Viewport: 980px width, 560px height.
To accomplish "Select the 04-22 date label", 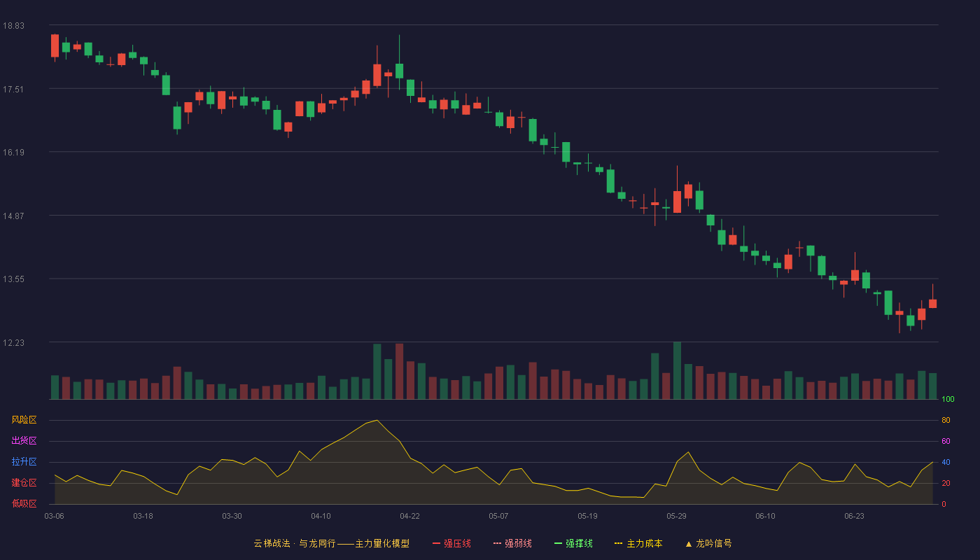I will [x=409, y=516].
